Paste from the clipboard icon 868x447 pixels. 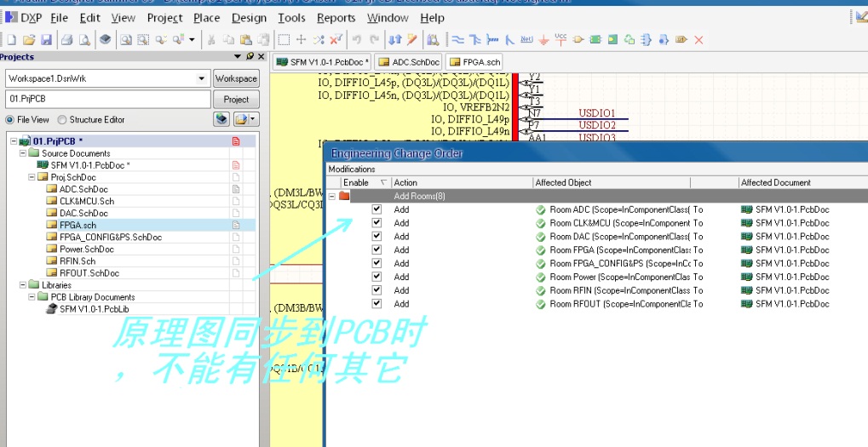tap(246, 40)
